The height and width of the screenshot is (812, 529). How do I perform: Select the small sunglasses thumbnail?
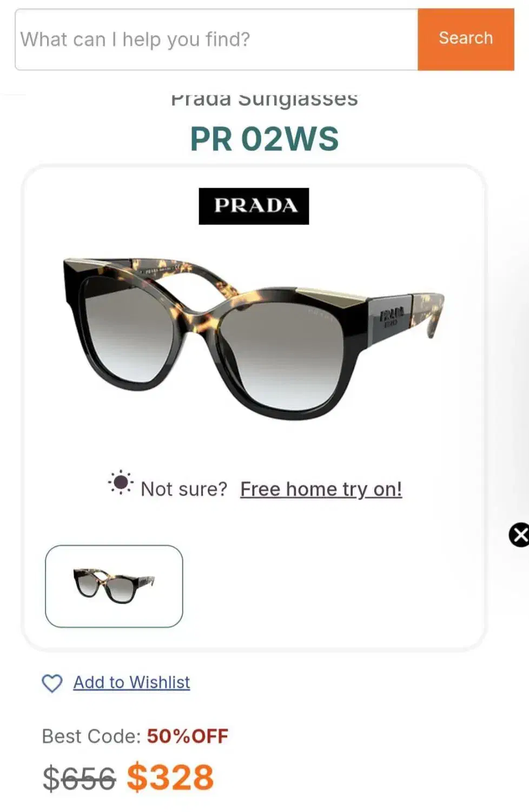tap(114, 586)
